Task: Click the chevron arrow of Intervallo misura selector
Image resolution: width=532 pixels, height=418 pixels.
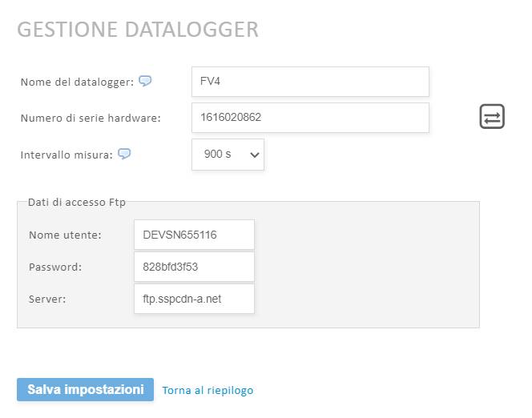Action: point(255,155)
